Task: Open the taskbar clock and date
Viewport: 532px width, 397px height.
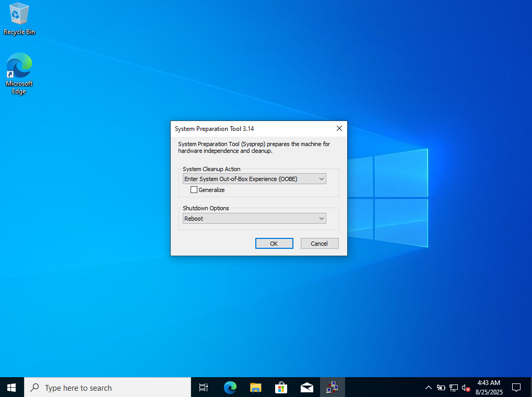Action: point(489,388)
